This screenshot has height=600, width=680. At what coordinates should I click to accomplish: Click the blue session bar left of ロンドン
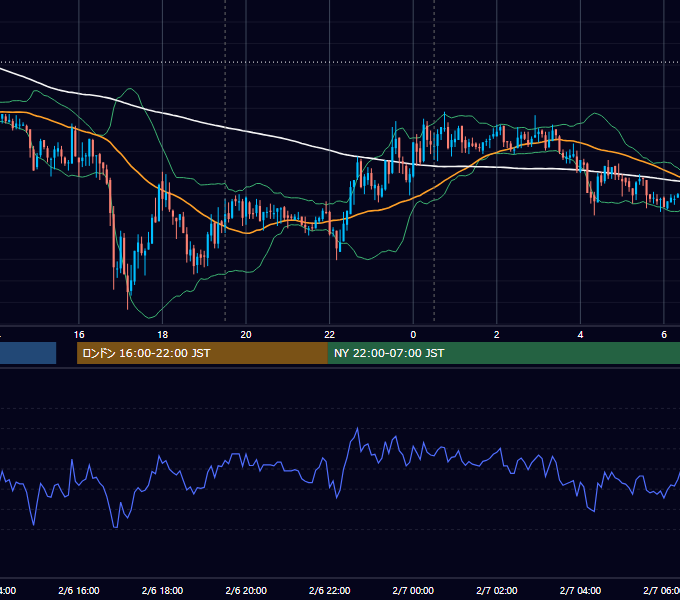coord(28,353)
